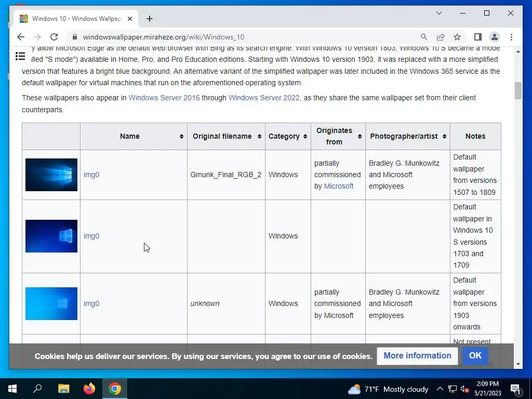Viewport: 532px width, 399px height.
Task: Open taskbar search magnifier
Action: point(37,389)
